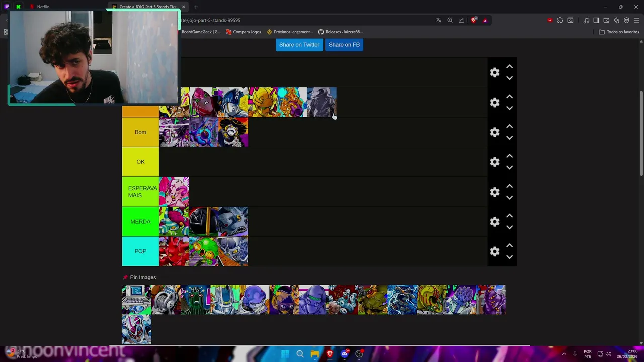Toggle the browser sidebar panel icon

[x=596, y=20]
